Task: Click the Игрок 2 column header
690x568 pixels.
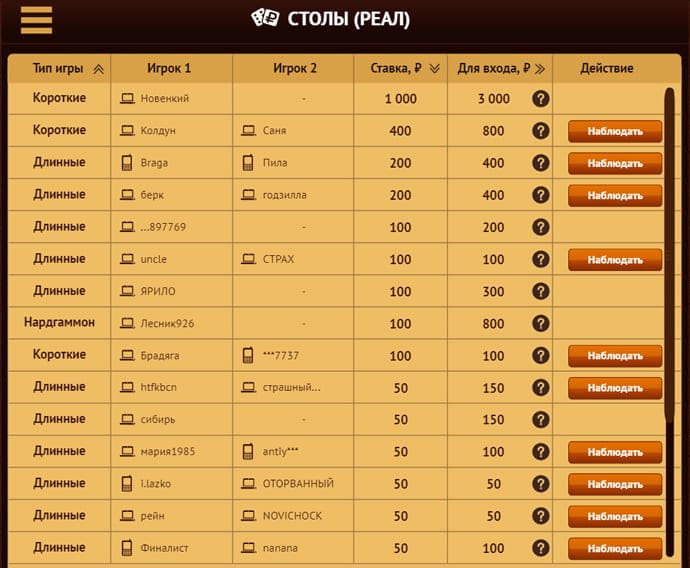Action: point(294,69)
